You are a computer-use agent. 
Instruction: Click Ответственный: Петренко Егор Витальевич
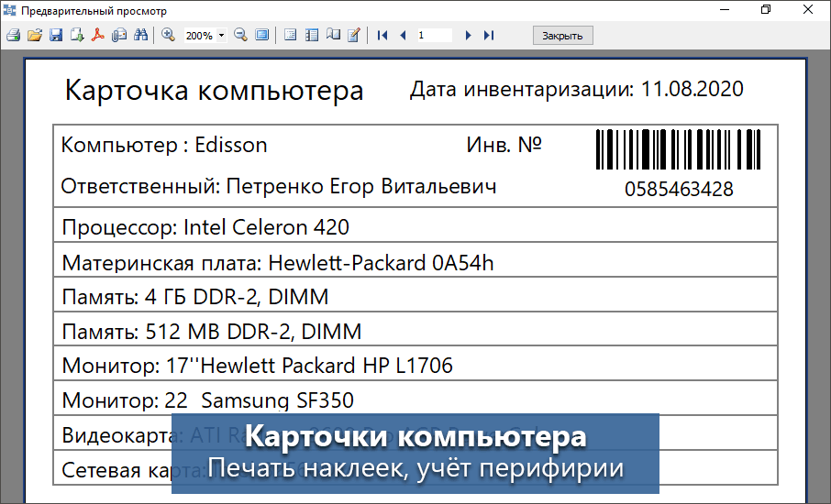[x=279, y=186]
